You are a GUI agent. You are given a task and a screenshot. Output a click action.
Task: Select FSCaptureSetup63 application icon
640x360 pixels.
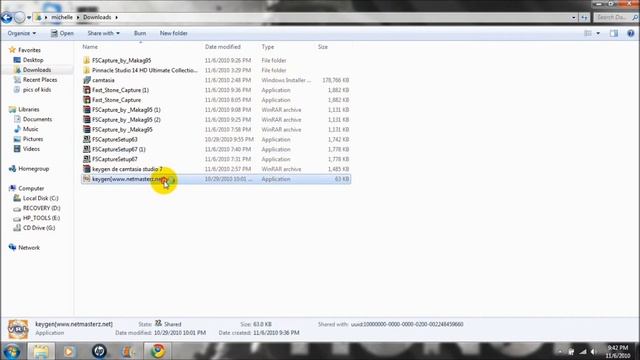87,139
